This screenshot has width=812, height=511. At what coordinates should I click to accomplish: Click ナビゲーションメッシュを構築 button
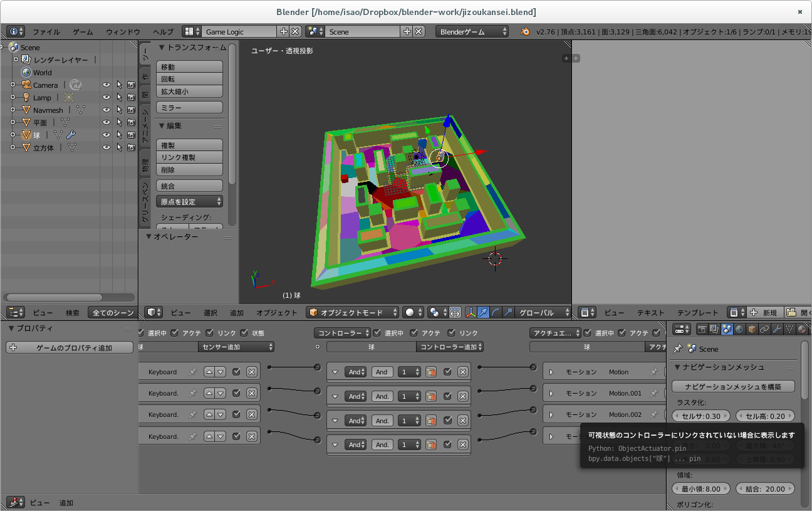point(733,387)
